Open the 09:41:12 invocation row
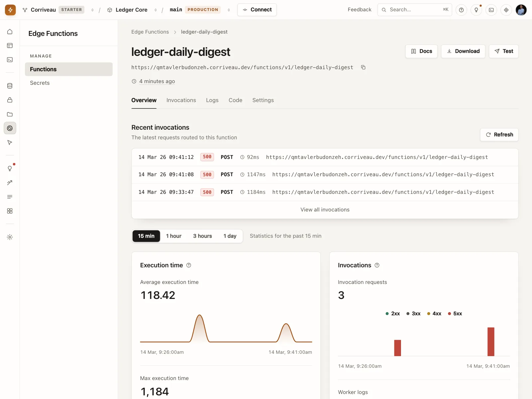The height and width of the screenshot is (399, 532). (325, 157)
